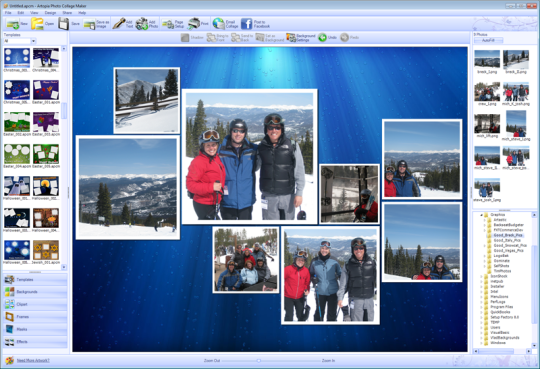Select the Jewish_001.apcm template thumbnail
540x369 pixels.
pos(46,250)
